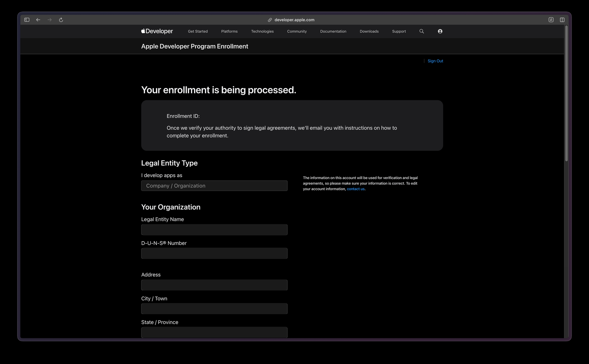Open the Get Started menu
Image resolution: width=589 pixels, height=364 pixels.
pyautogui.click(x=198, y=32)
